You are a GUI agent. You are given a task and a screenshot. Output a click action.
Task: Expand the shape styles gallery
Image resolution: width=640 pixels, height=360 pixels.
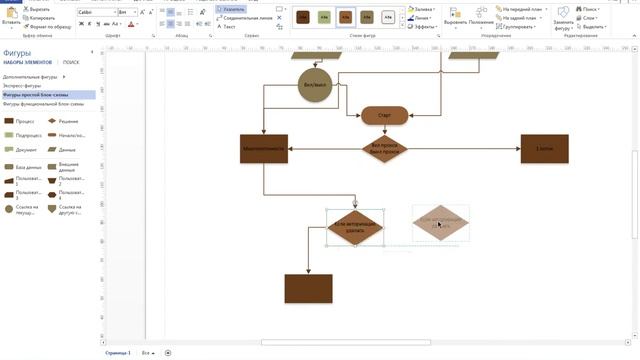(402, 26)
